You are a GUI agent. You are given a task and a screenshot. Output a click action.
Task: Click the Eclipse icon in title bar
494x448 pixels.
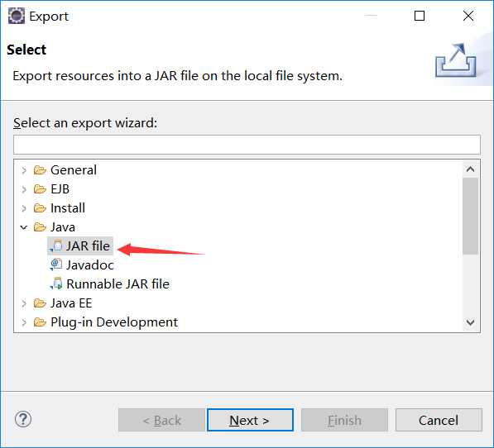(x=17, y=16)
